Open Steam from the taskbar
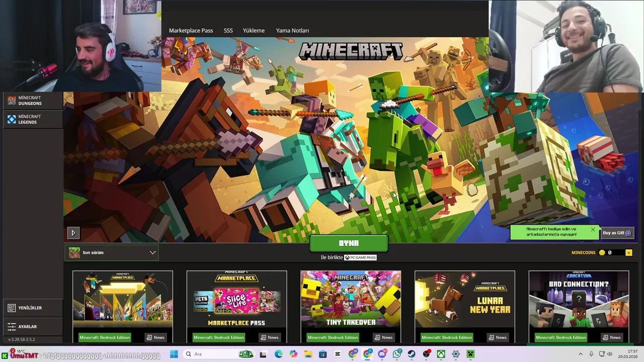Screen dimensions: 644x362 (412, 354)
